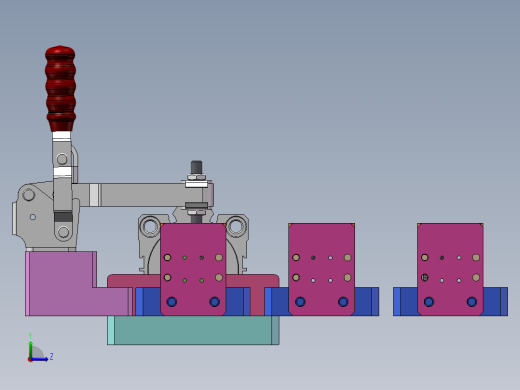Click the right mounting ear hole of gray cylinder
Image resolution: width=520 pixels, height=390 pixels.
(236, 227)
